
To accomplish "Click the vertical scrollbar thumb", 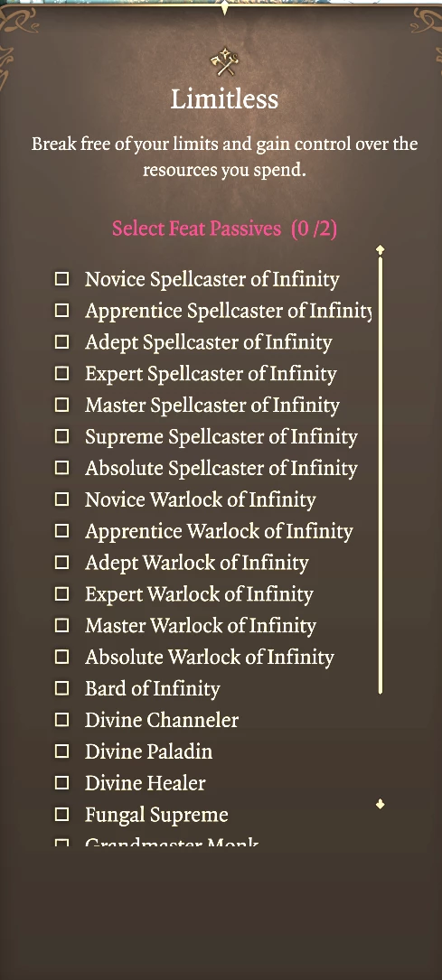I will [381, 475].
